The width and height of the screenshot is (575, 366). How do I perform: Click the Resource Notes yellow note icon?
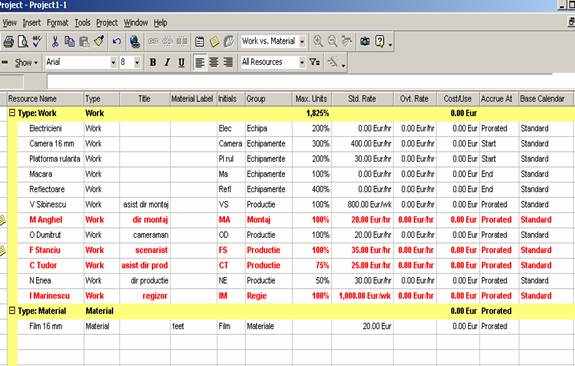[x=214, y=41]
